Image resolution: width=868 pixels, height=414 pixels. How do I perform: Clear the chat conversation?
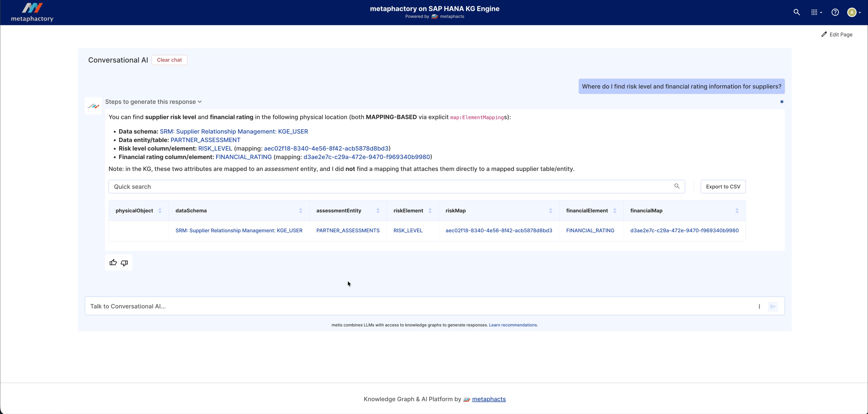(169, 60)
